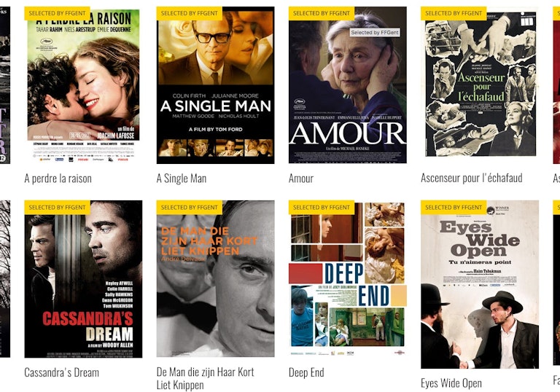This screenshot has height=392, width=560.
Task: View De Man die zijn Haar Kort poster
Action: pyautogui.click(x=215, y=279)
